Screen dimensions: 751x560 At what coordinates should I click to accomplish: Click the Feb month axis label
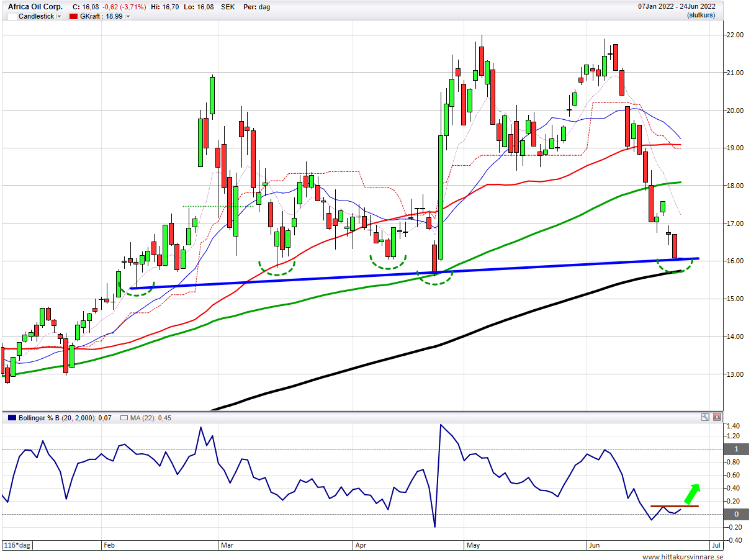(110, 545)
